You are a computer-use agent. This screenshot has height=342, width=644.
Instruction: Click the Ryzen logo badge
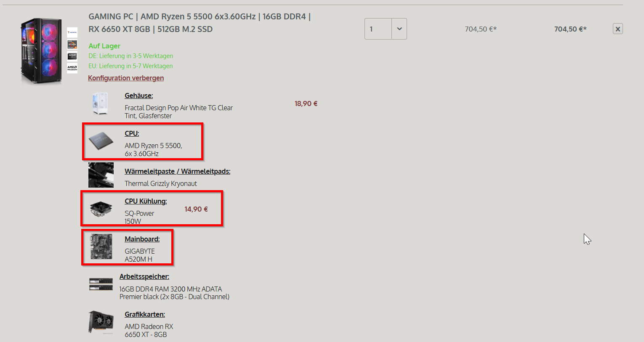tap(72, 44)
